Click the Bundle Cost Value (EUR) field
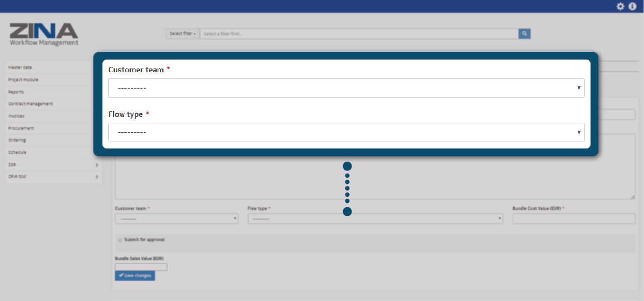The width and height of the screenshot is (644, 301). 574,219
